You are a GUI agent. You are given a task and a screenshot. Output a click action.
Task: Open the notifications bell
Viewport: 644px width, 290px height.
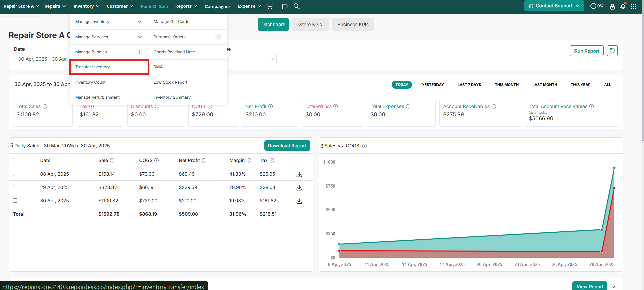[x=623, y=6]
